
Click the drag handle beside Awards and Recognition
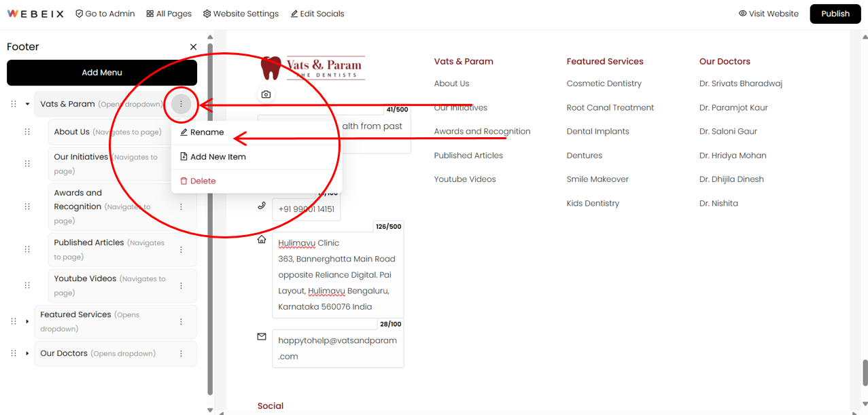click(27, 206)
